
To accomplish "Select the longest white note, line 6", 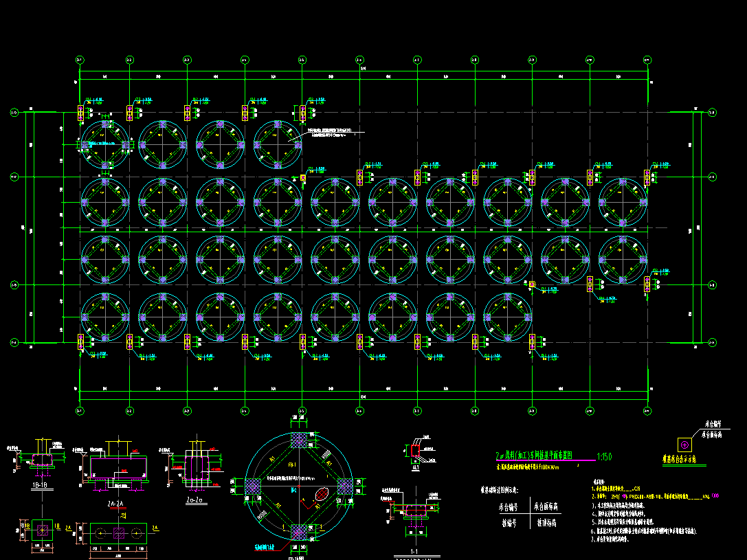I will (x=644, y=531).
